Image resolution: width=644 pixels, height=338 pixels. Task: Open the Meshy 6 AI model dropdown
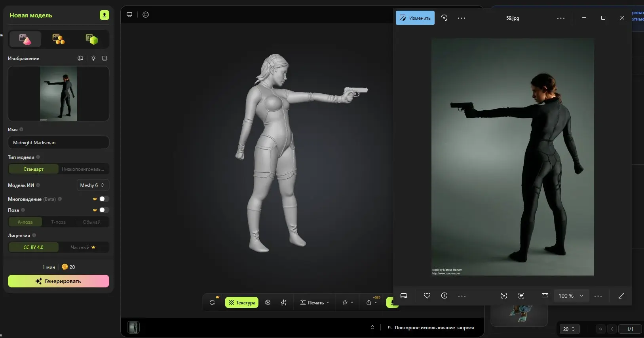(92, 185)
